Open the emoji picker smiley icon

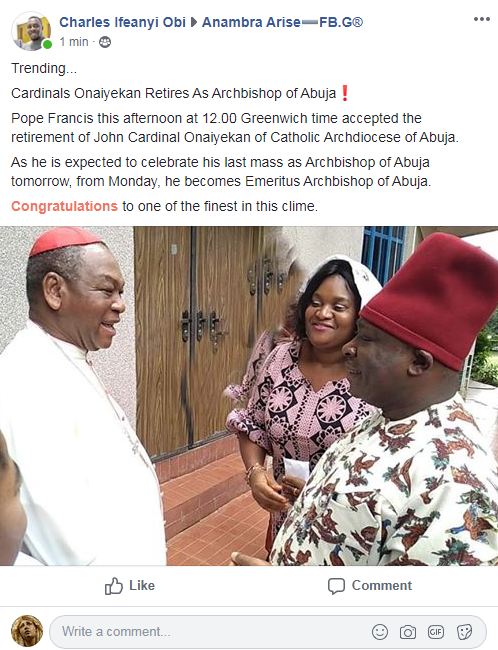point(379,632)
